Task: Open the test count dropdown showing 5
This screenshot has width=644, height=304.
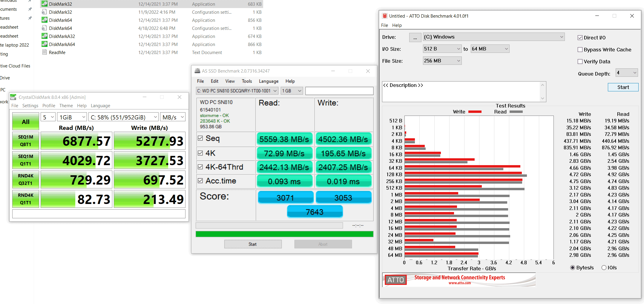Action: [x=48, y=117]
